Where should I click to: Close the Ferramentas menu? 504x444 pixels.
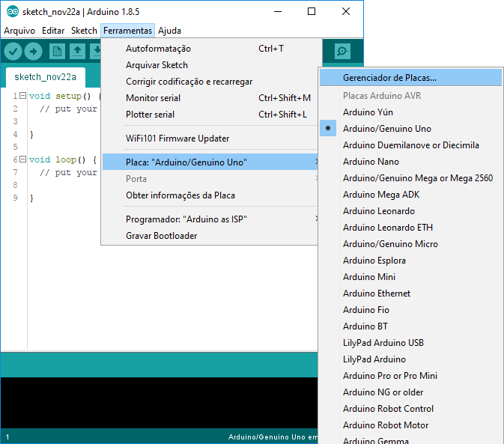coord(127,31)
